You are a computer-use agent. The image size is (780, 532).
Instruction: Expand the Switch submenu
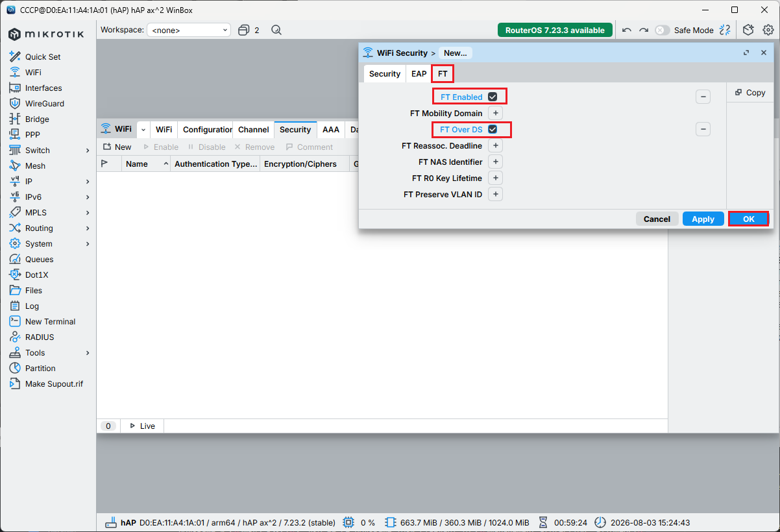(x=88, y=150)
